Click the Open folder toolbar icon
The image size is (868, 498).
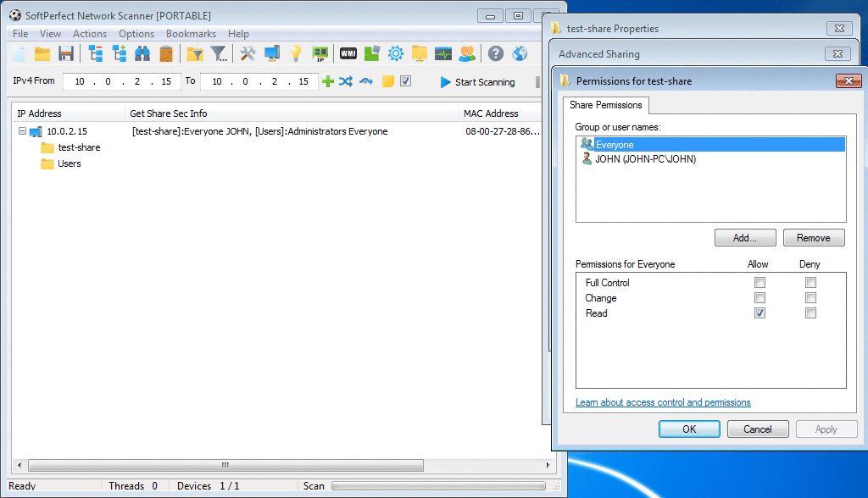click(42, 53)
